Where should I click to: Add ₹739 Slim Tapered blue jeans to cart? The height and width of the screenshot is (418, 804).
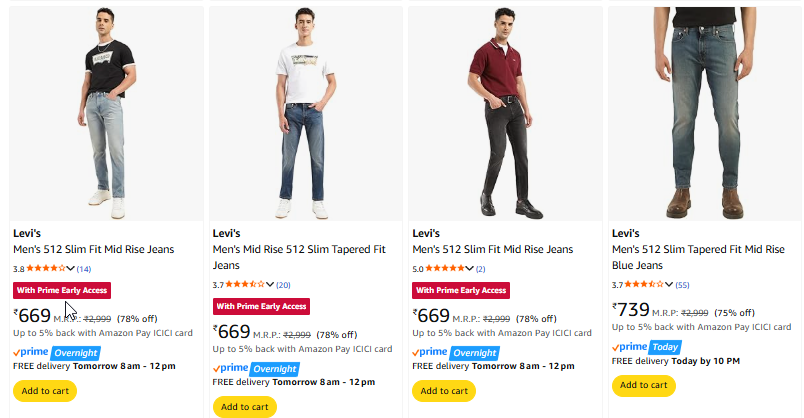pyautogui.click(x=643, y=385)
